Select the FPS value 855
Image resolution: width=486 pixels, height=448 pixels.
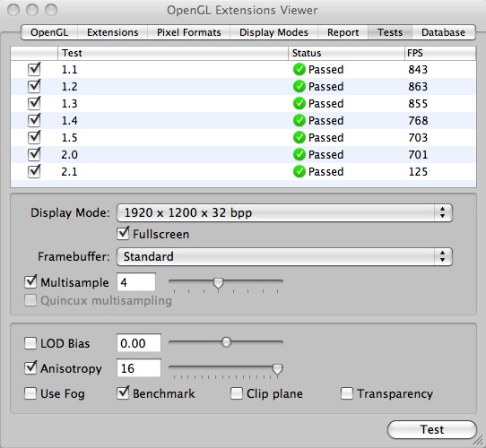pyautogui.click(x=418, y=103)
